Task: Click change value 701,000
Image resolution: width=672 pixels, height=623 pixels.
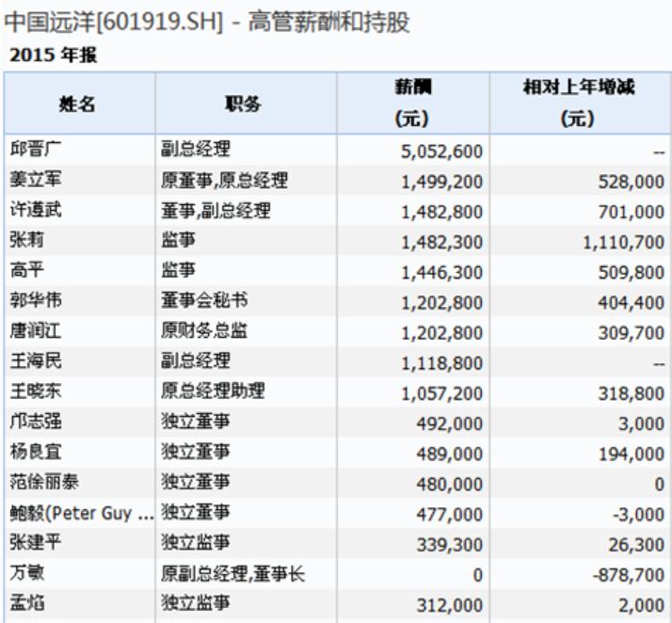Action: coord(632,212)
